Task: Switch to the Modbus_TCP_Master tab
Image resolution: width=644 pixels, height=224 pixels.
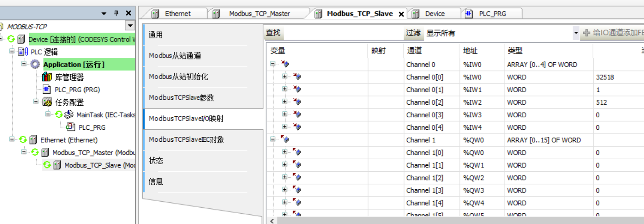Action: [259, 14]
